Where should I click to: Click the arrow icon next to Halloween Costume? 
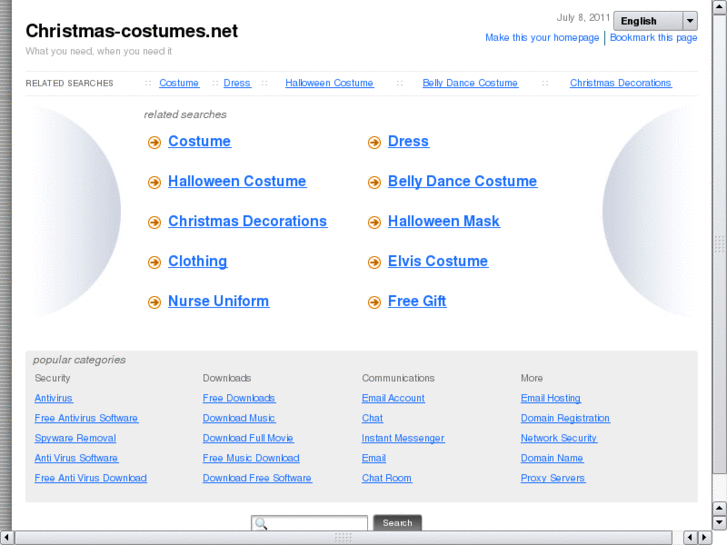pyautogui.click(x=154, y=182)
